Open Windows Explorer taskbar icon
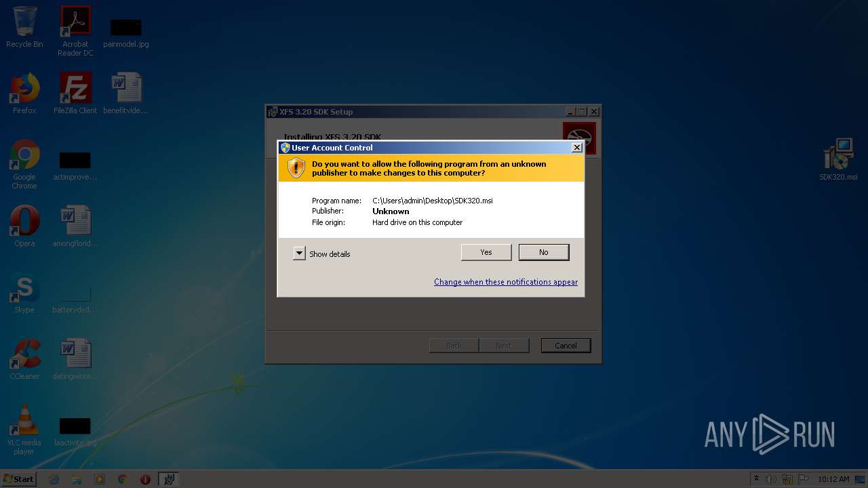 coord(77,479)
